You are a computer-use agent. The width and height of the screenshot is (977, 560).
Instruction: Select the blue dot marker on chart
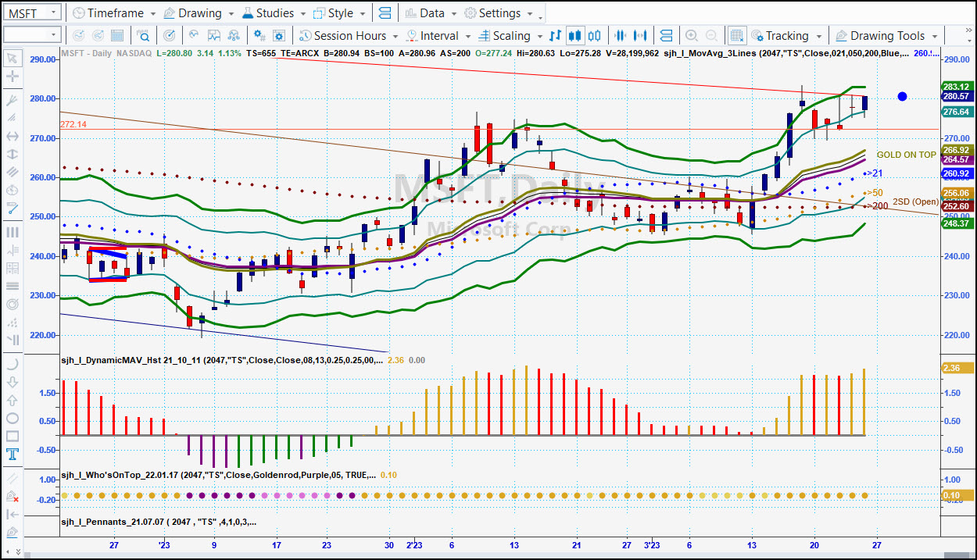[x=902, y=96]
